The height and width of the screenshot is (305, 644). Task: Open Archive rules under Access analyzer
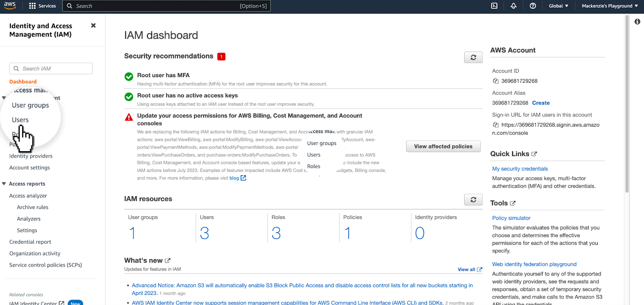pos(33,207)
